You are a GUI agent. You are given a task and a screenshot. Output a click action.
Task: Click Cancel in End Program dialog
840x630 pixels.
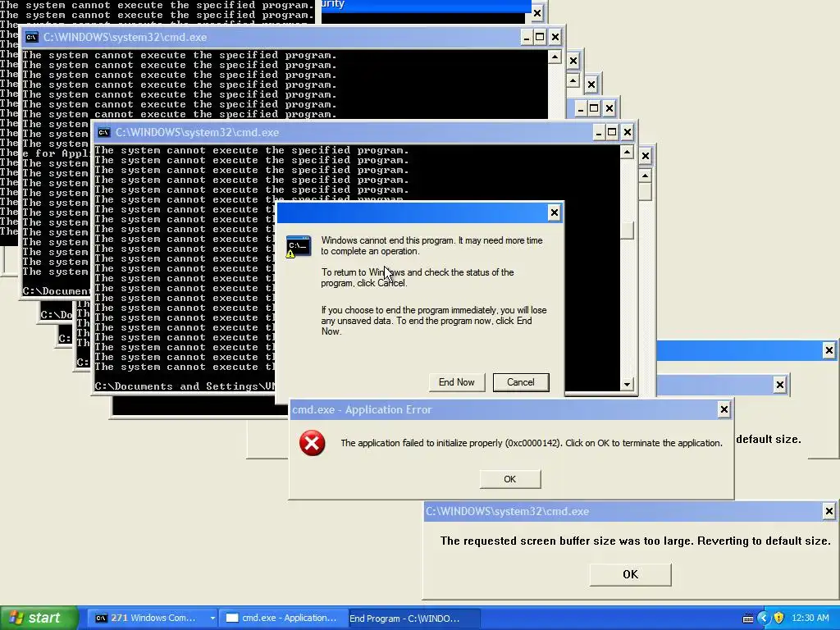(x=521, y=382)
